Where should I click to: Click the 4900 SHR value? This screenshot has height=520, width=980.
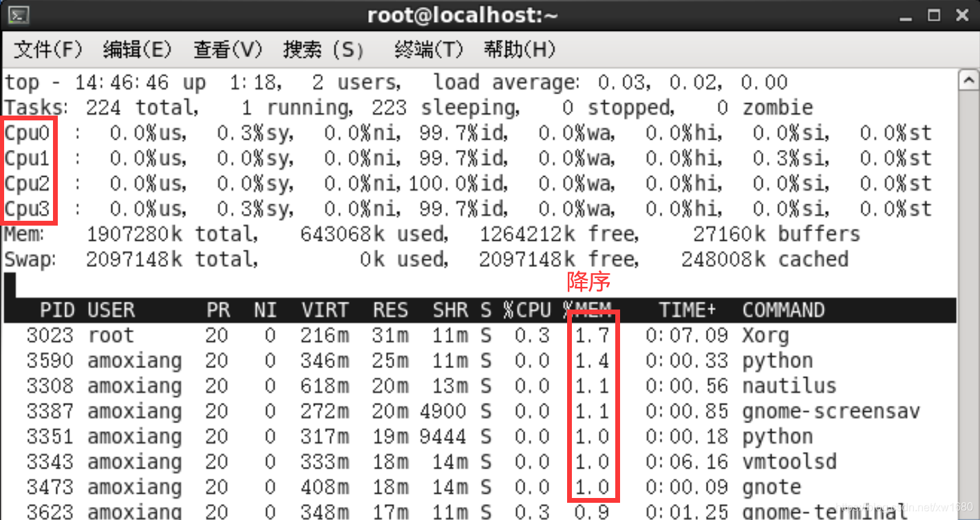coord(444,411)
